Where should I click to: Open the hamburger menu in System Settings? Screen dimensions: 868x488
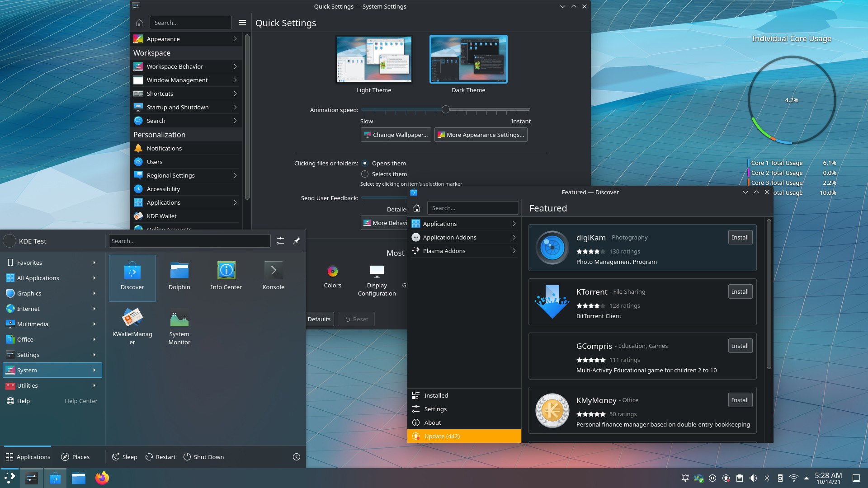[242, 23]
